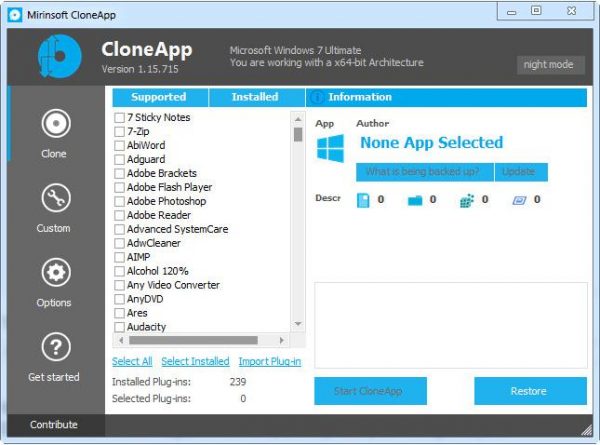
Task: Open the Options gear icon
Action: click(56, 272)
